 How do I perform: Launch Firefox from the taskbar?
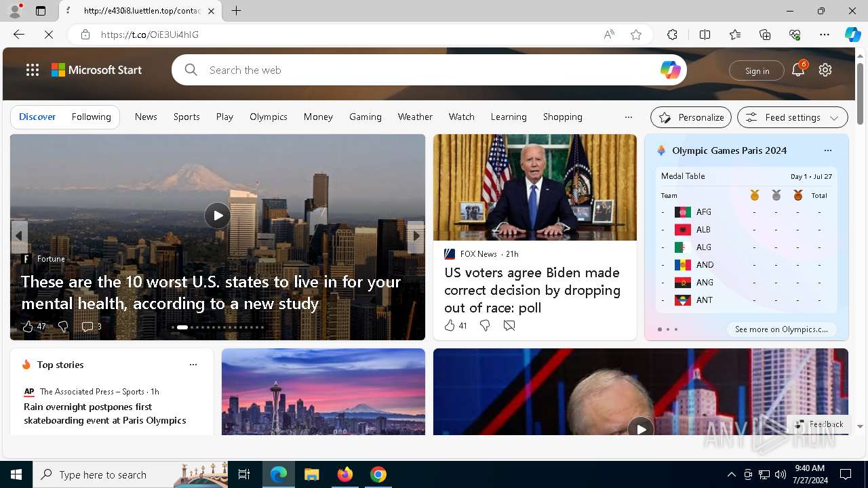(345, 474)
